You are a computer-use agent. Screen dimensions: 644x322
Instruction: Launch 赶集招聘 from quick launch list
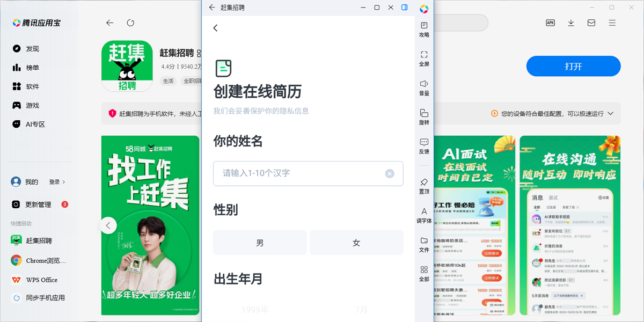tap(32, 240)
